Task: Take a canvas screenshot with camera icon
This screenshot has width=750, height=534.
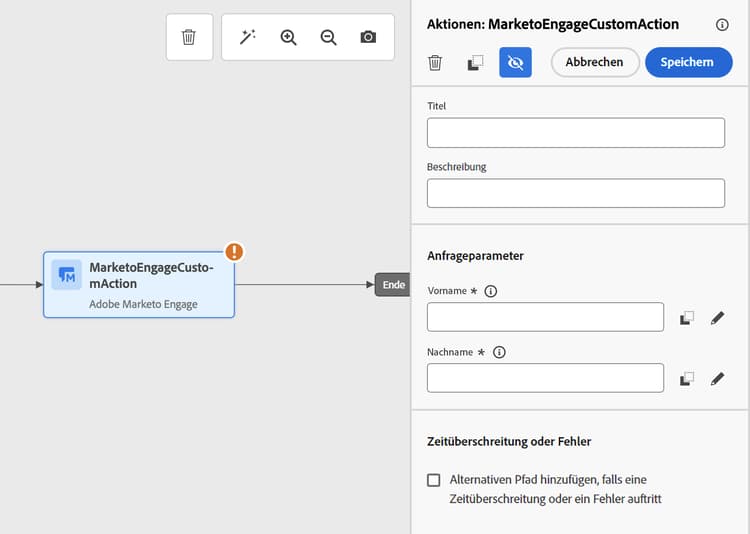Action: point(368,37)
